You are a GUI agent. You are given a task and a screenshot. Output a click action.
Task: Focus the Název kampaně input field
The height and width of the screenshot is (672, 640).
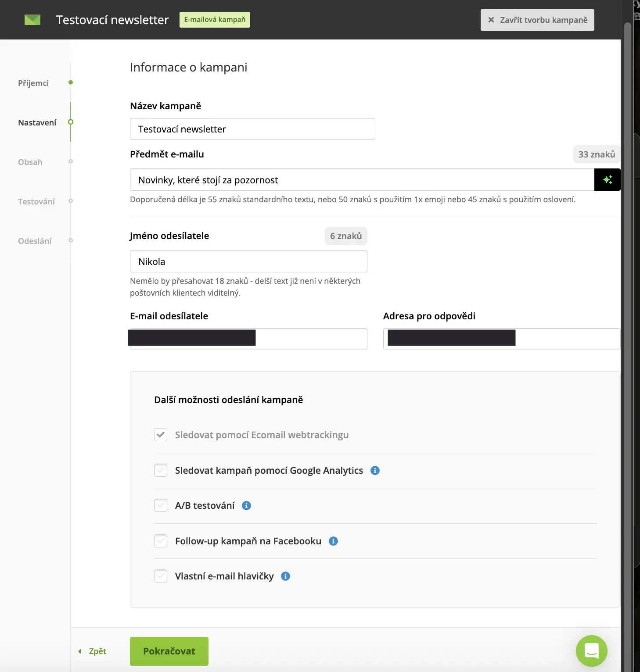[x=252, y=129]
